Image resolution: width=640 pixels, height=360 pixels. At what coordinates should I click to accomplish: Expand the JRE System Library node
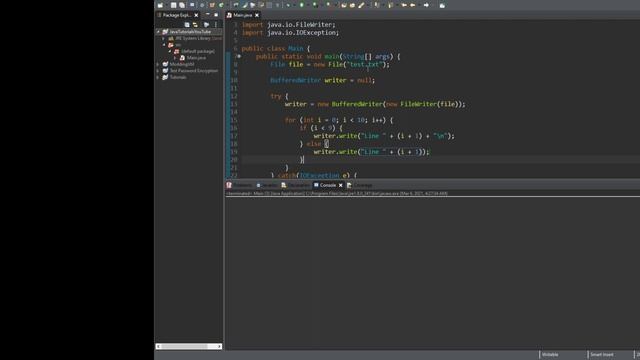pyautogui.click(x=164, y=38)
